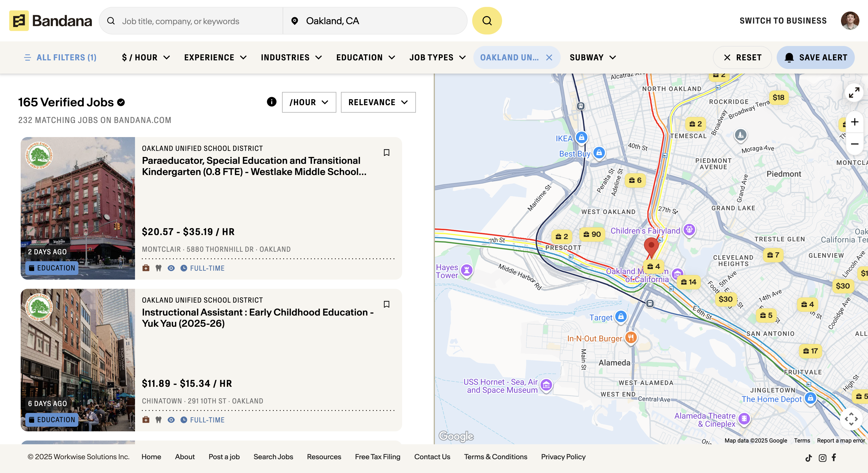Expand the Experience filter dropdown
Viewport: 868px width, 473px height.
[215, 58]
